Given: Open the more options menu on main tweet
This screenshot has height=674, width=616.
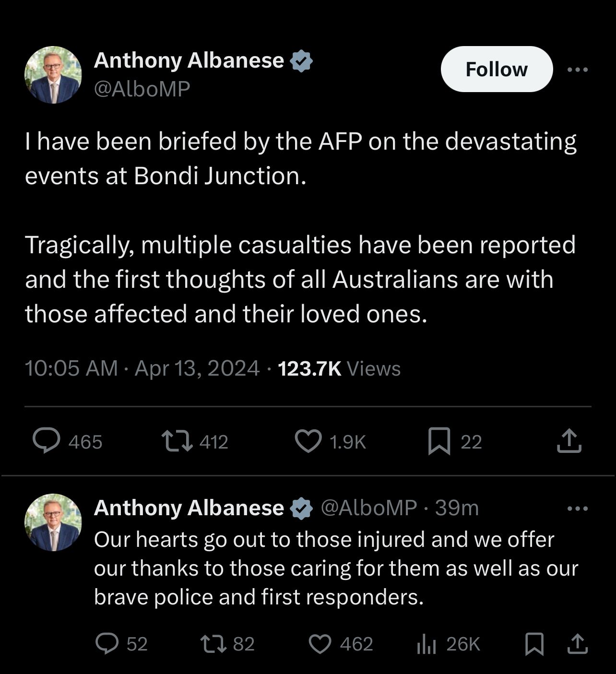Looking at the screenshot, I should pos(577,70).
